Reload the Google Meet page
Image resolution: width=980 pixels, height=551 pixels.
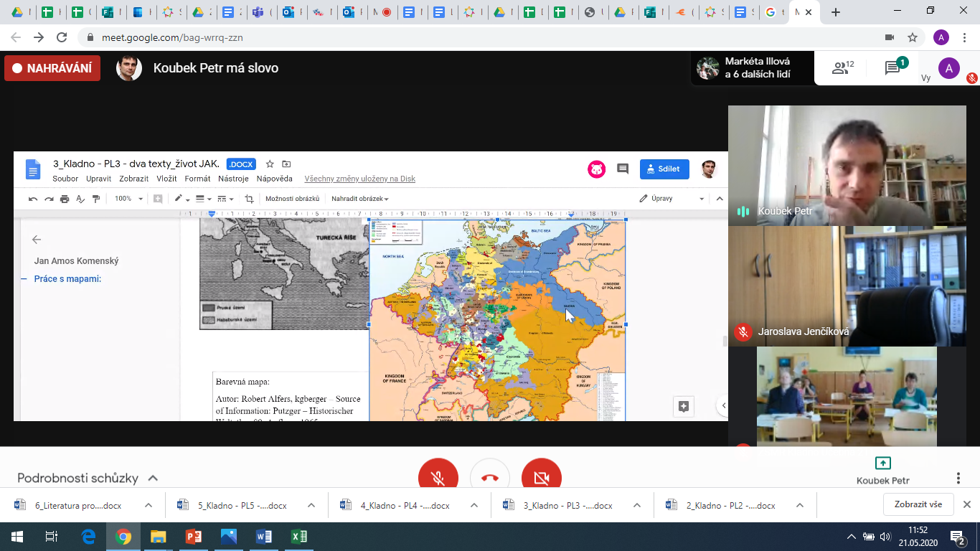click(x=62, y=37)
